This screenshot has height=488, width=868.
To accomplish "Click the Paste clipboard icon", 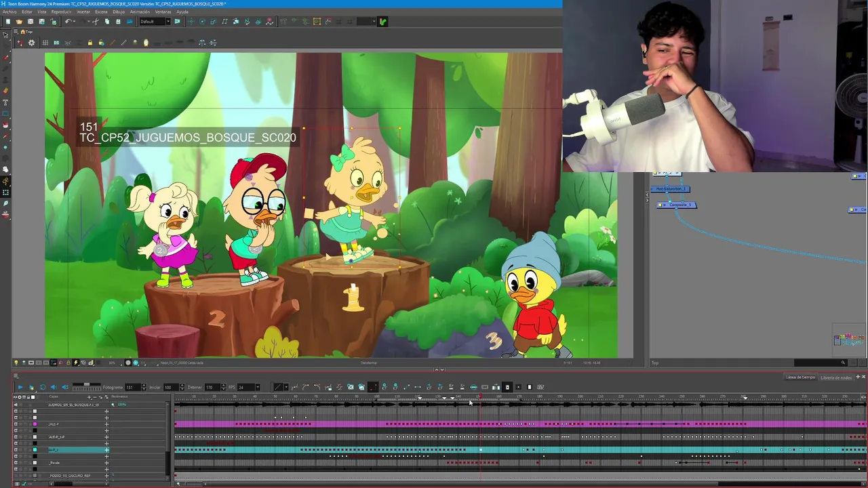I will 118,22.
